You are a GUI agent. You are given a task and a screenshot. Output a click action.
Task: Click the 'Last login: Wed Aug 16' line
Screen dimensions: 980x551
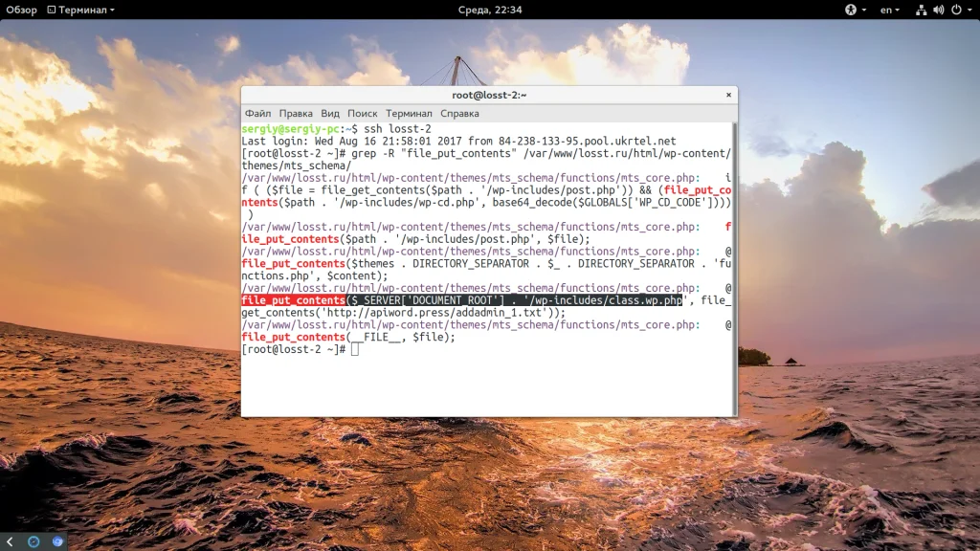tap(458, 142)
